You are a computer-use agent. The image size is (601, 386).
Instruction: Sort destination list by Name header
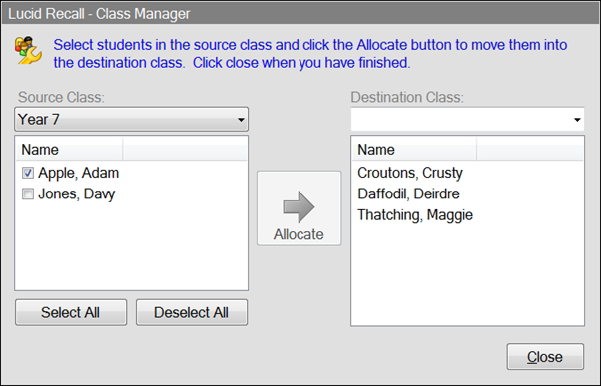[414, 150]
